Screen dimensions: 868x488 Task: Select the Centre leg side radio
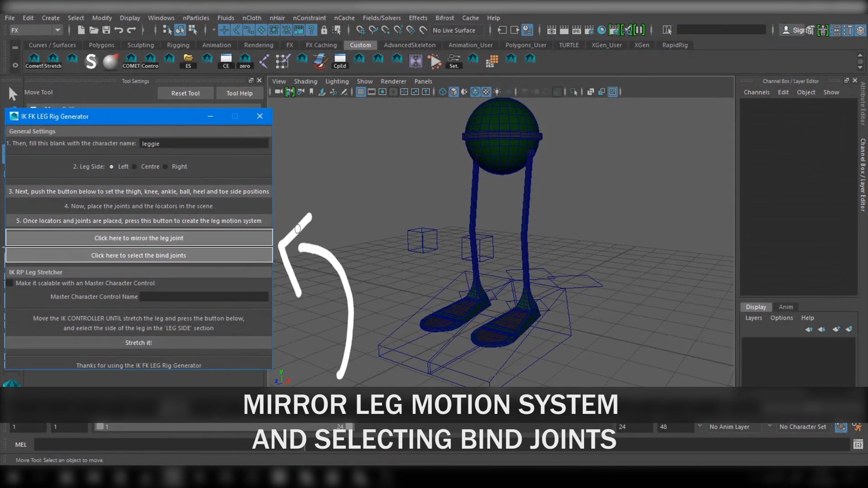pyautogui.click(x=134, y=167)
